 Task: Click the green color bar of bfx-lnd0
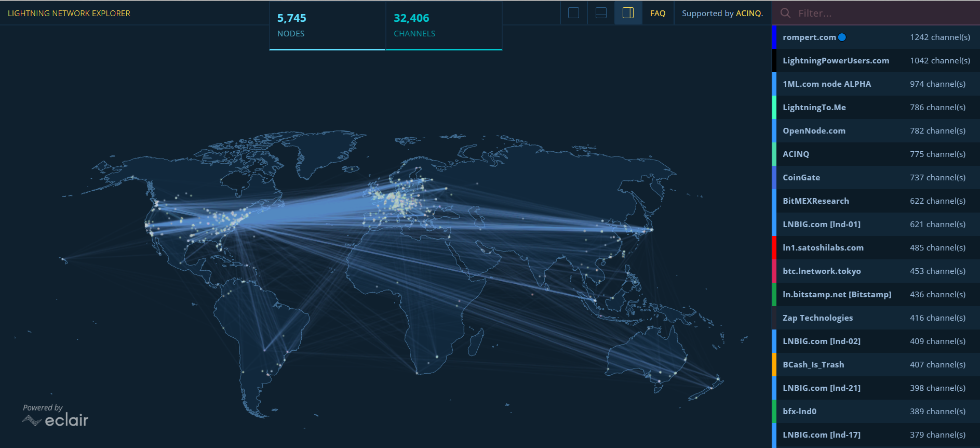coord(774,411)
